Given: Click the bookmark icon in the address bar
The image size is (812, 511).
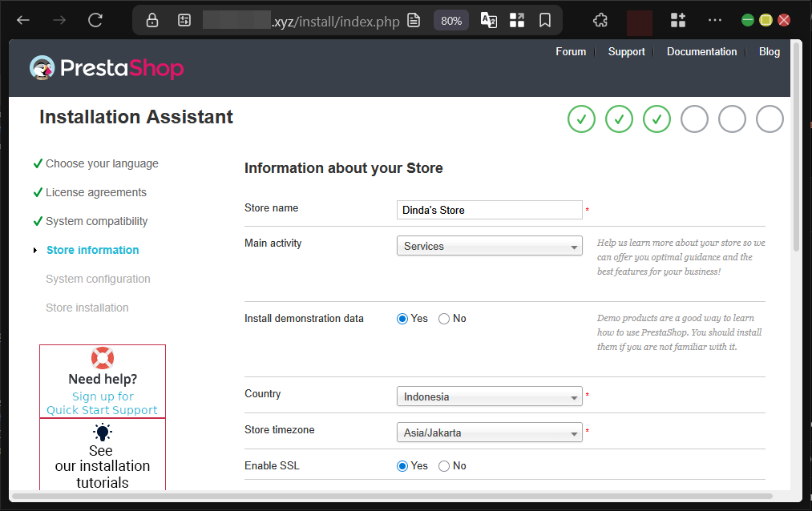Looking at the screenshot, I should point(545,22).
